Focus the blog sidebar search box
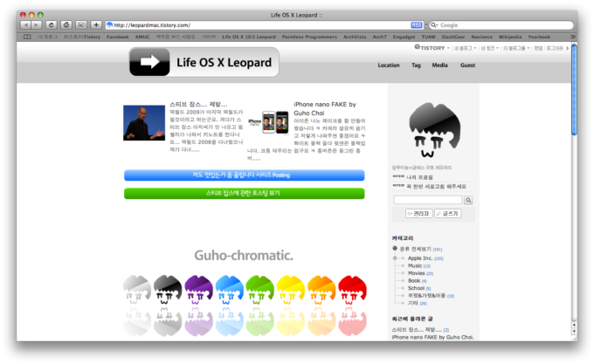Image resolution: width=594 pixels, height=364 pixels. 428,200
